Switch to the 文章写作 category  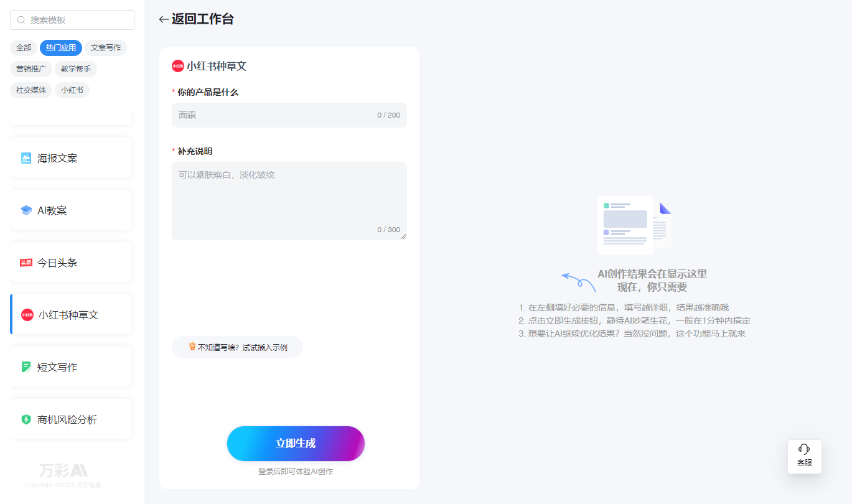[106, 48]
